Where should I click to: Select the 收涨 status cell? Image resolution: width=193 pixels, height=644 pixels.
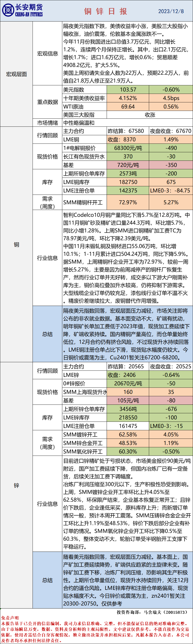click(150, 115)
